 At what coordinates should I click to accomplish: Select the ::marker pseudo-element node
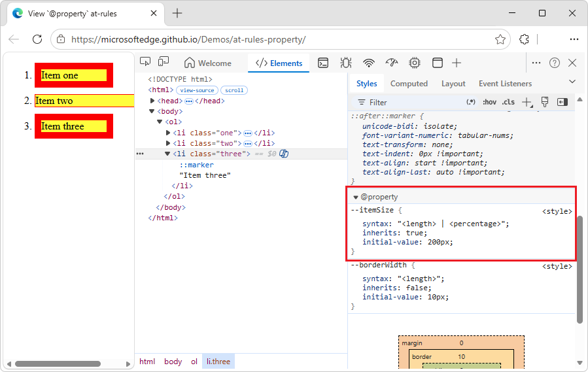[196, 165]
